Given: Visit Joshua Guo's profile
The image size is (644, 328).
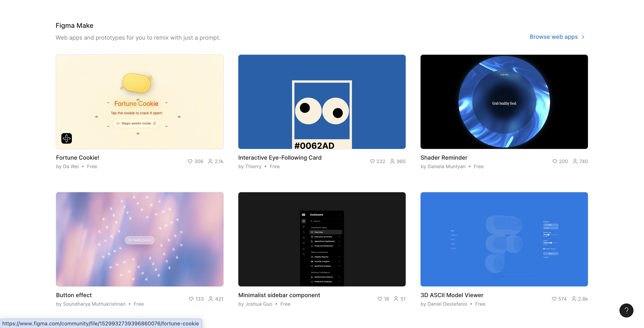Looking at the screenshot, I should tap(258, 304).
